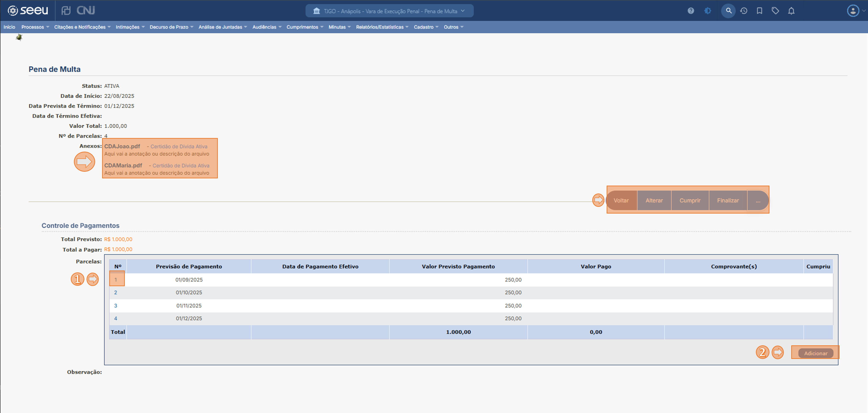The width and height of the screenshot is (868, 413).
Task: Toggle the dark/light contrast theme icon
Action: click(708, 11)
